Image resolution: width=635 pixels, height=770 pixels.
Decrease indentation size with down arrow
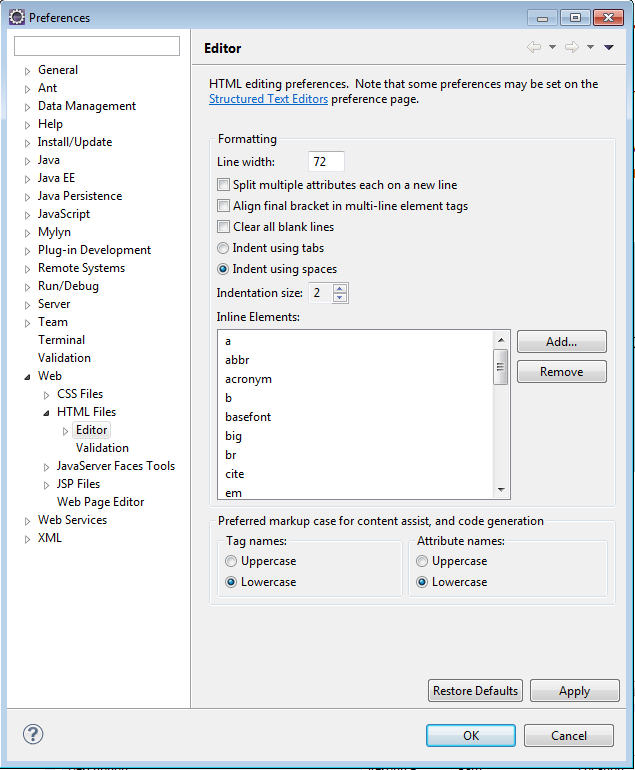(x=340, y=298)
